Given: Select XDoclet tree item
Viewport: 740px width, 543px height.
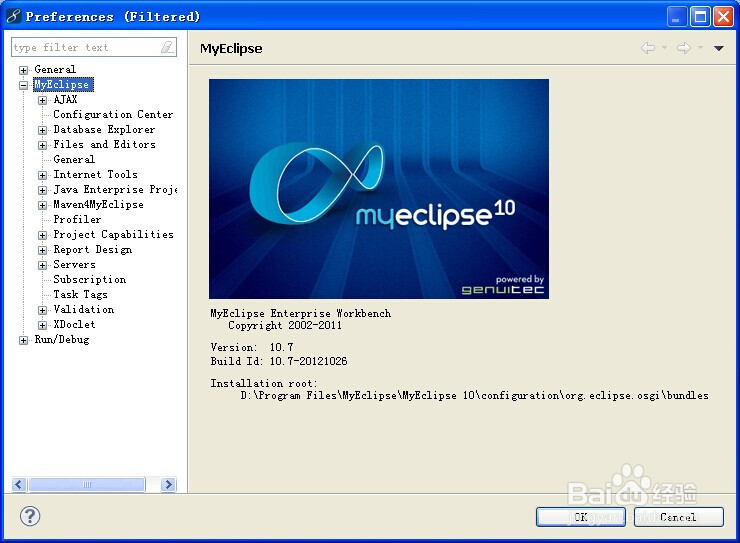Looking at the screenshot, I should [x=74, y=325].
